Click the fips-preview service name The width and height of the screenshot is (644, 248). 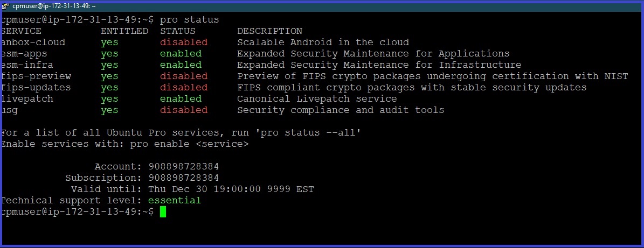36,76
